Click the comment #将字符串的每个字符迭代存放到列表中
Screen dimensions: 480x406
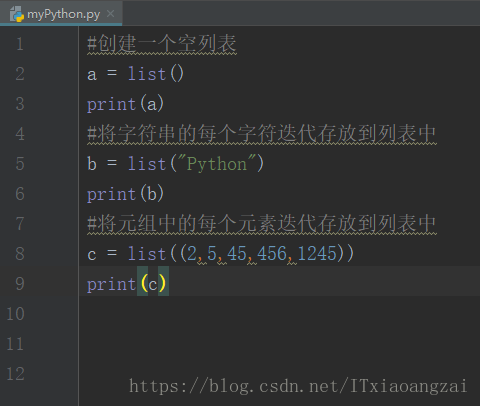pos(262,134)
